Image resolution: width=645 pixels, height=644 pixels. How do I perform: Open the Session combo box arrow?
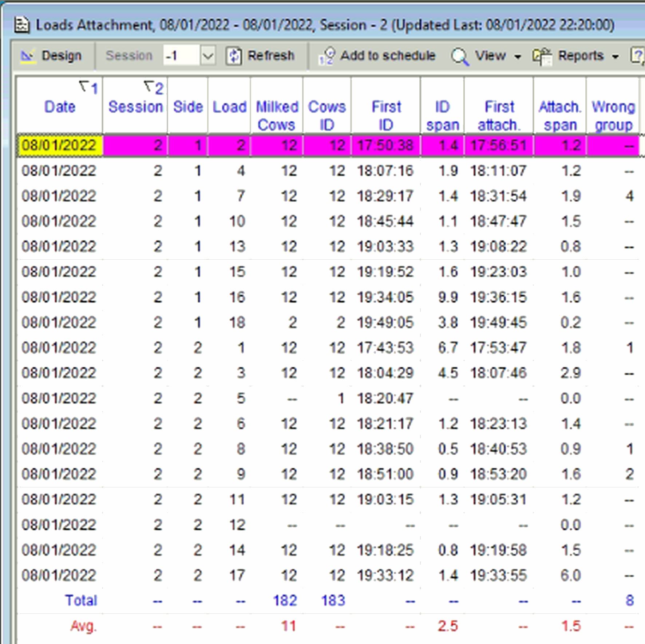pos(208,56)
